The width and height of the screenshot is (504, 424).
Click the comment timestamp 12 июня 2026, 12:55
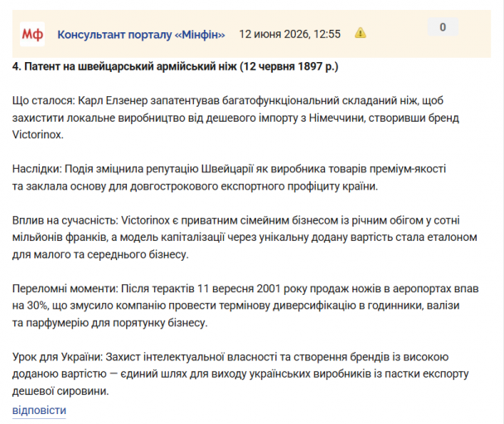click(x=289, y=34)
